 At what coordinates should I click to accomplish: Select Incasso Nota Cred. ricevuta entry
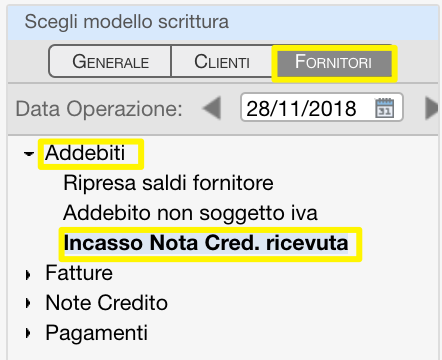pyautogui.click(x=206, y=243)
